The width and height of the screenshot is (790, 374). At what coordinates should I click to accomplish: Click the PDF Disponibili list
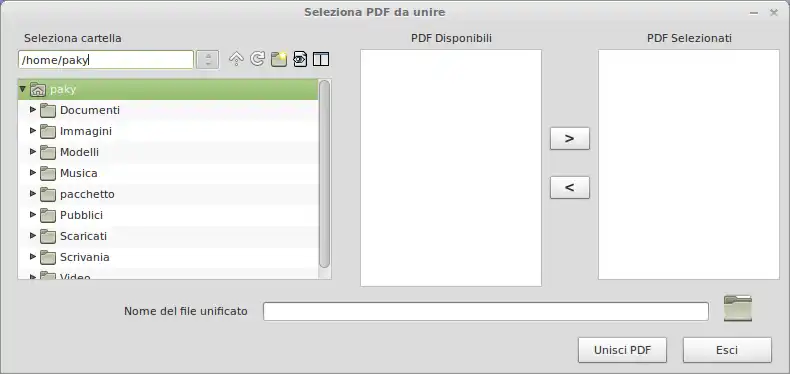click(x=451, y=168)
